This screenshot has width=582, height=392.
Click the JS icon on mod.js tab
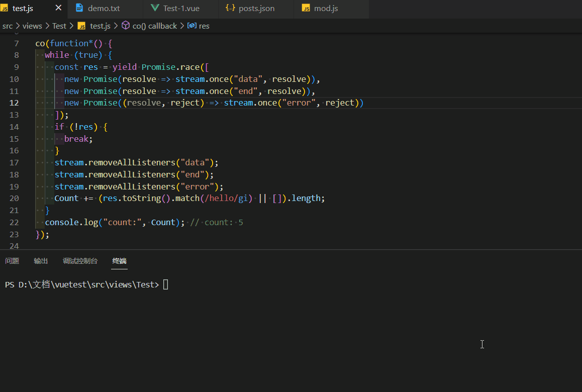(x=306, y=8)
